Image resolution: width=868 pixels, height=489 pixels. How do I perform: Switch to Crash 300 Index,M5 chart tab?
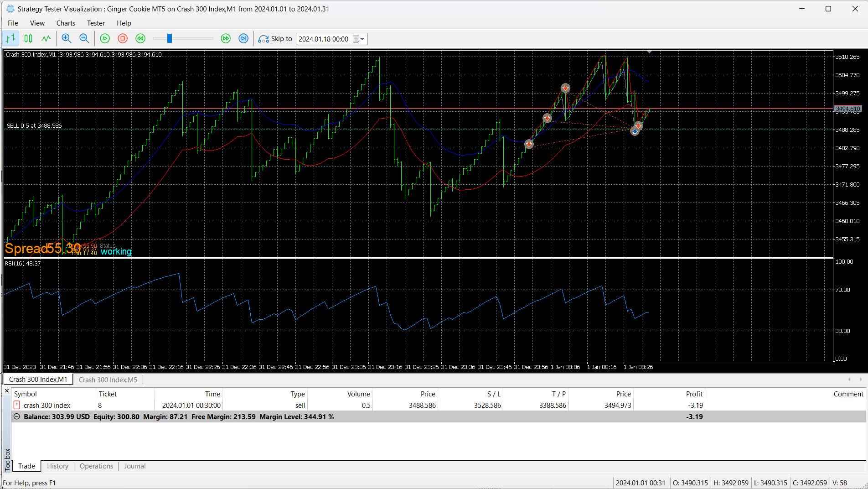click(108, 380)
